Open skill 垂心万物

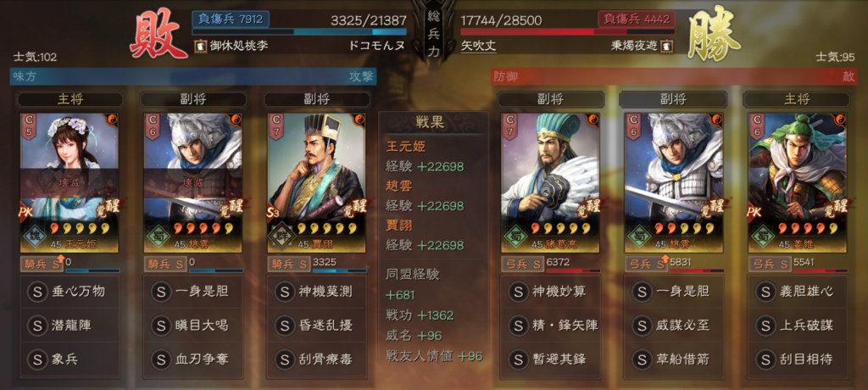(x=70, y=292)
